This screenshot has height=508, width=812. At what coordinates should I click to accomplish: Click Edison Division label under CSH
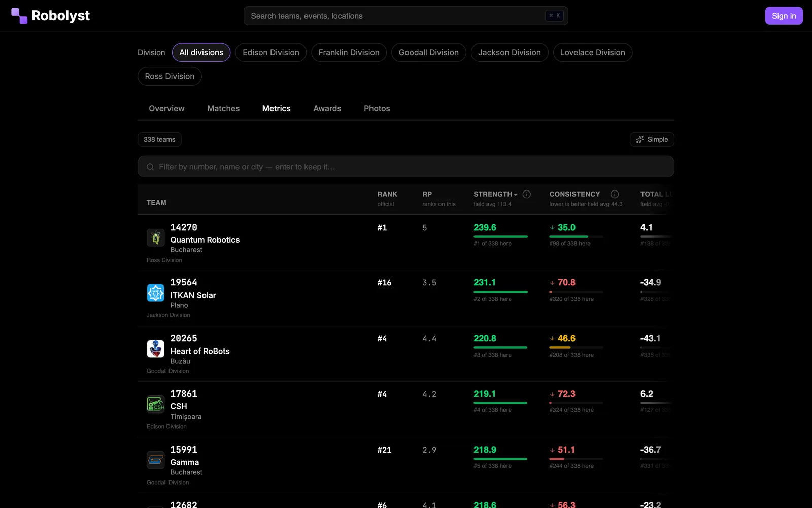[166, 427]
